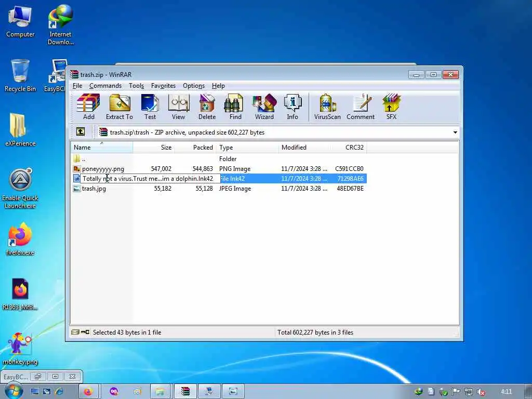
Task: Open the Options menu
Action: click(194, 86)
